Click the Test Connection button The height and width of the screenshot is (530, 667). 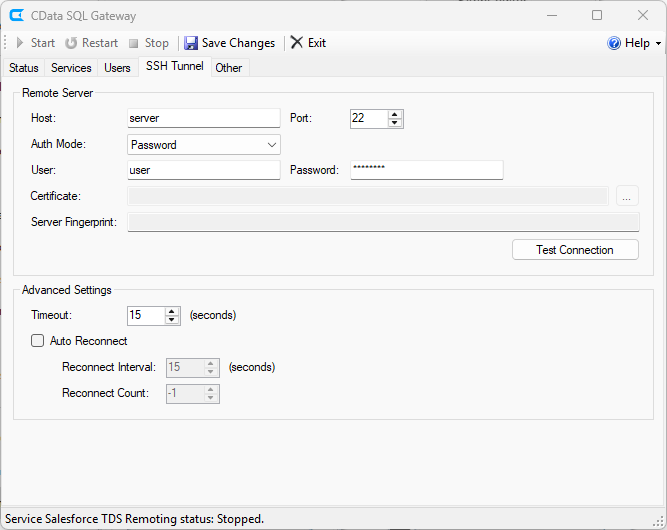[x=574, y=250]
